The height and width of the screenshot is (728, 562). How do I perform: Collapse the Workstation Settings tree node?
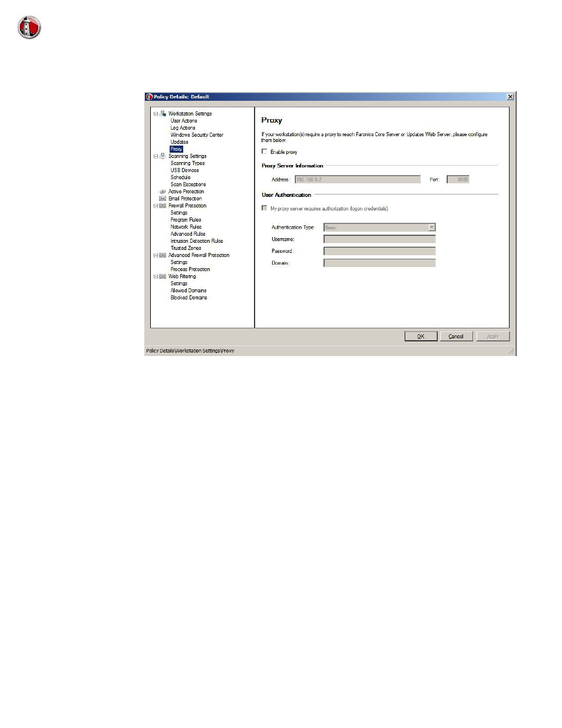(156, 114)
